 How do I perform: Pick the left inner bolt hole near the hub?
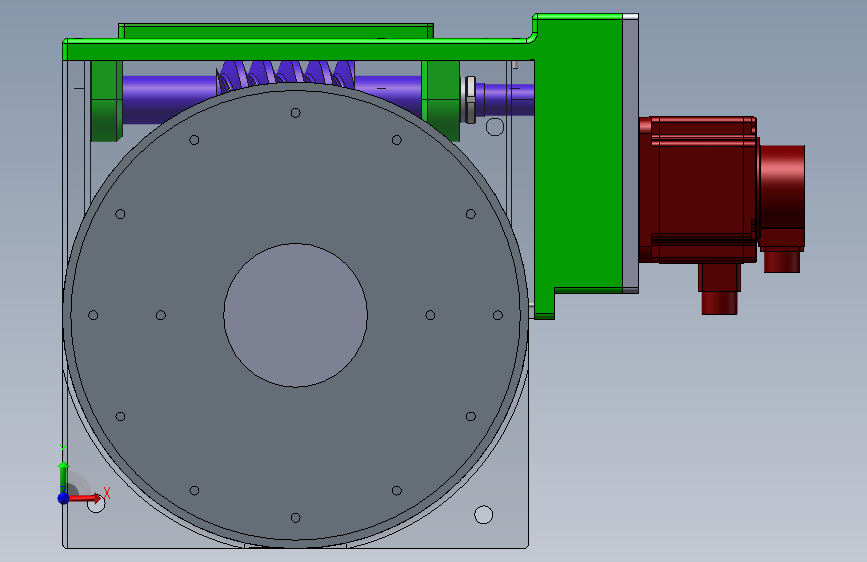coord(161,315)
